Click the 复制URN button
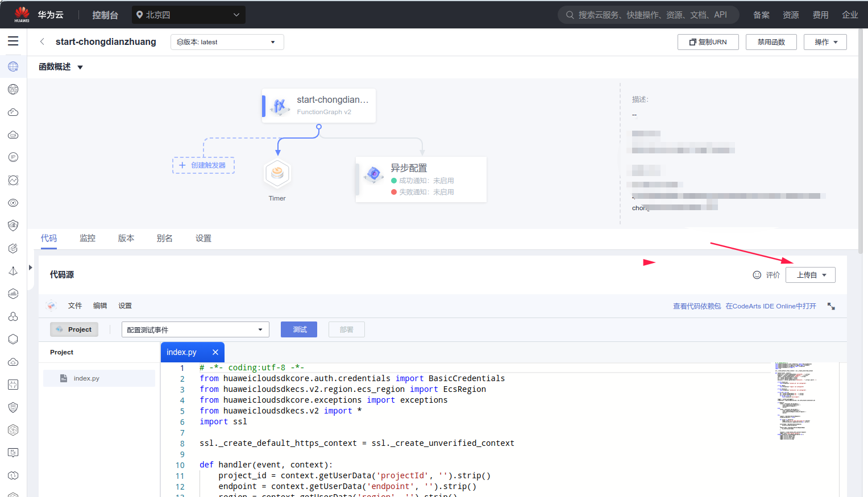The height and width of the screenshot is (497, 868). pos(708,42)
